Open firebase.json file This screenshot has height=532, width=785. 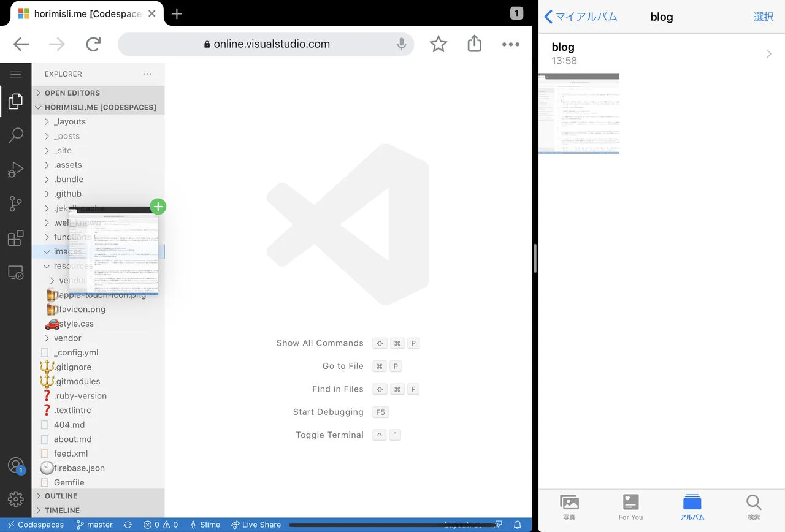[98, 468]
